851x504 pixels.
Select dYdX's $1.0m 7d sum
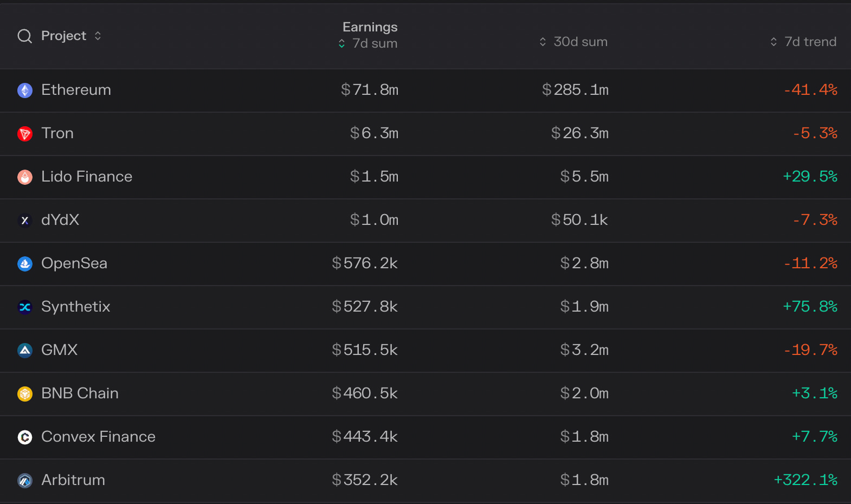(x=374, y=220)
